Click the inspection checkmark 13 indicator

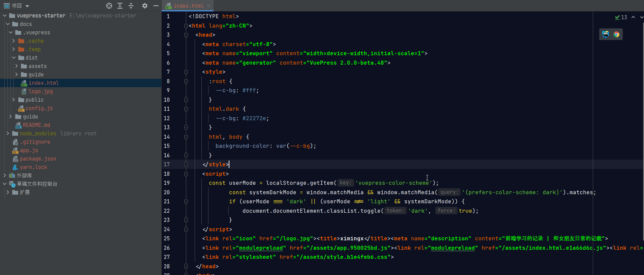pyautogui.click(x=621, y=17)
